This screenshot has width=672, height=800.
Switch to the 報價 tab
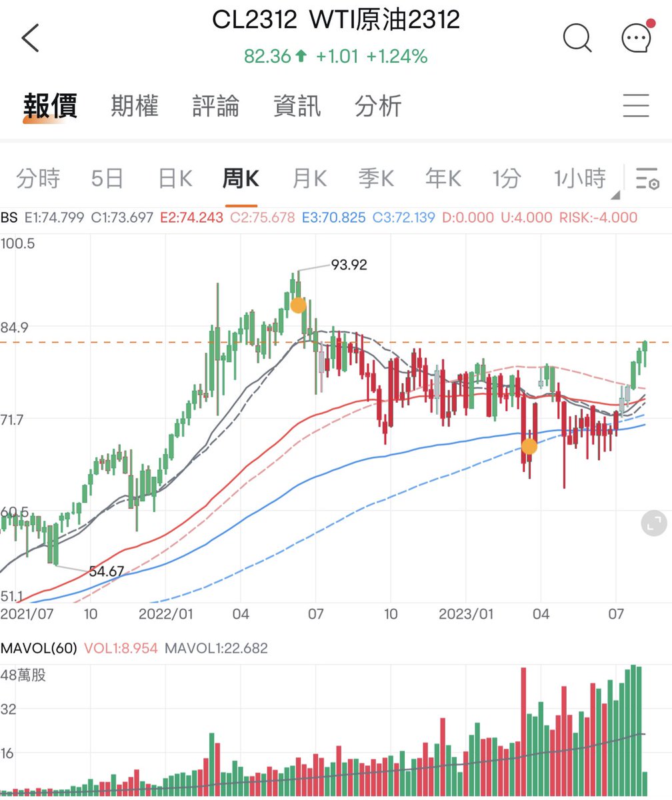coord(50,106)
